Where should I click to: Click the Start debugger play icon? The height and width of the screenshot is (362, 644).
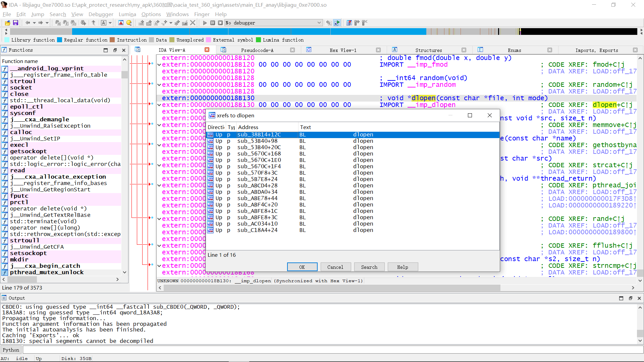click(205, 23)
